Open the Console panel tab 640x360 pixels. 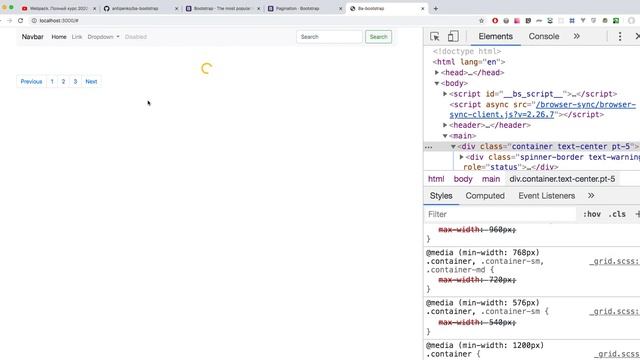pyautogui.click(x=544, y=36)
